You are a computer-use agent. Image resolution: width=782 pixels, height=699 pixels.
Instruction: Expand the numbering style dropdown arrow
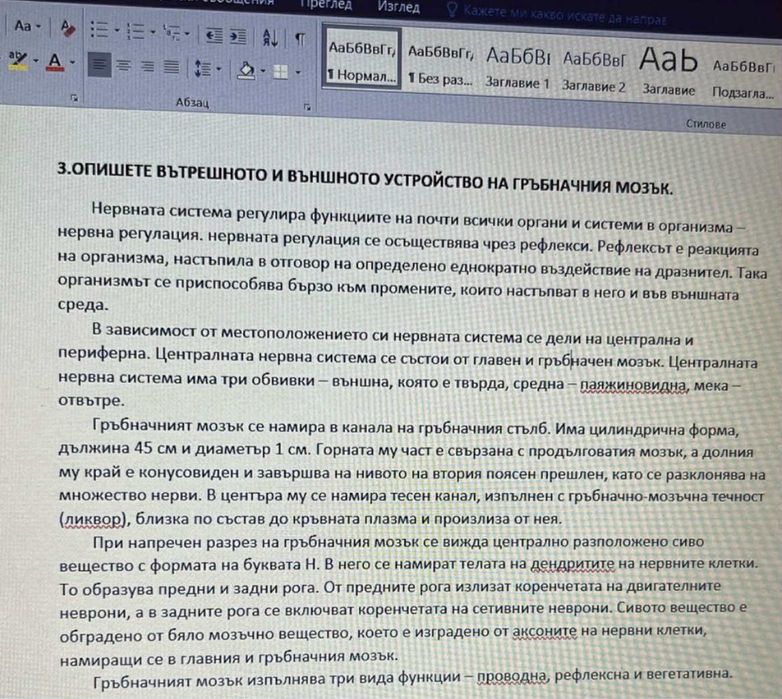[153, 32]
